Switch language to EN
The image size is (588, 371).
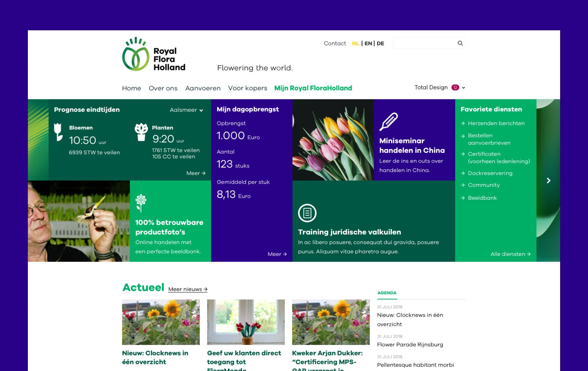pyautogui.click(x=368, y=43)
